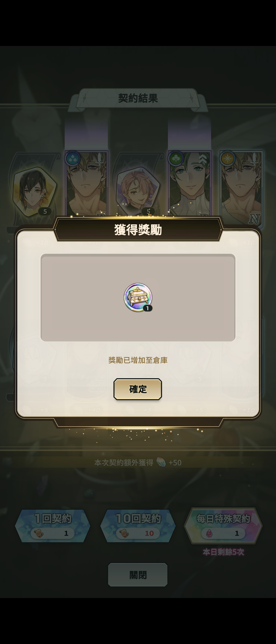Tap the crystal shard icon beside +50
Viewport: 276px width, 644px height.
[x=161, y=462]
